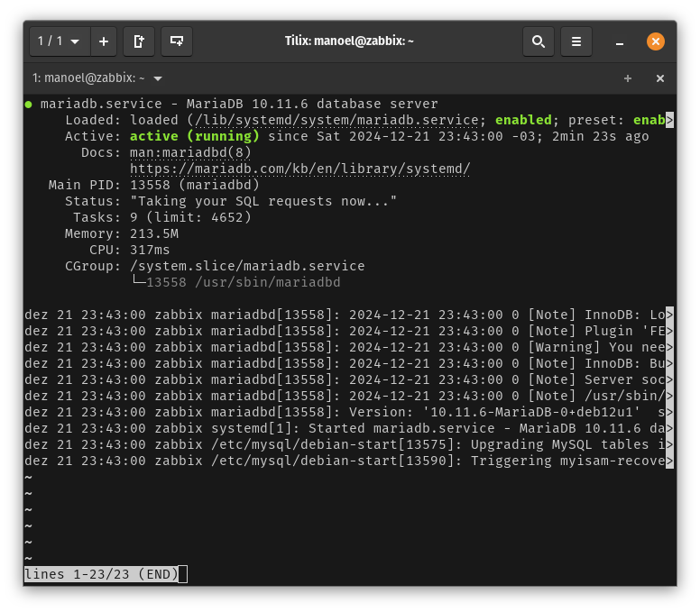Click the 'systemd[1]: Started mariadb.service' log line
The width and height of the screenshot is (700, 612).
pyautogui.click(x=349, y=428)
